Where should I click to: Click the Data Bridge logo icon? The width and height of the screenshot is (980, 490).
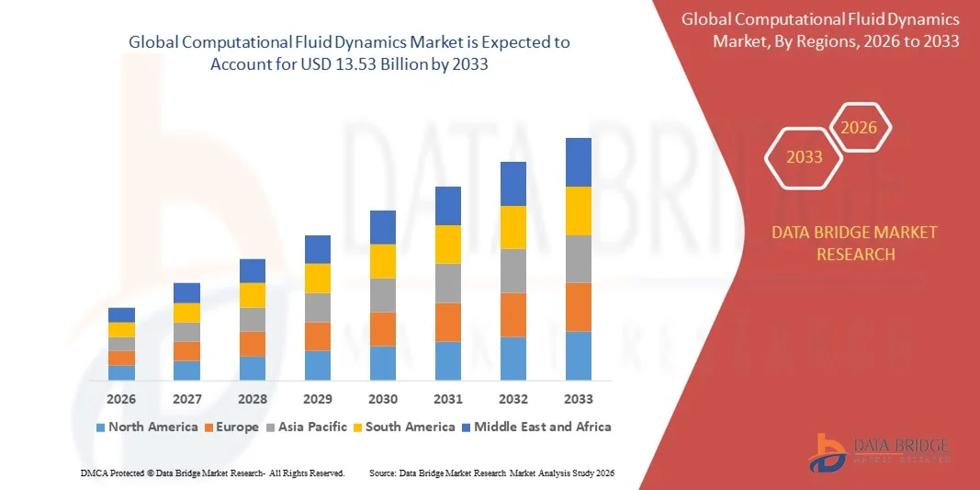tap(828, 451)
